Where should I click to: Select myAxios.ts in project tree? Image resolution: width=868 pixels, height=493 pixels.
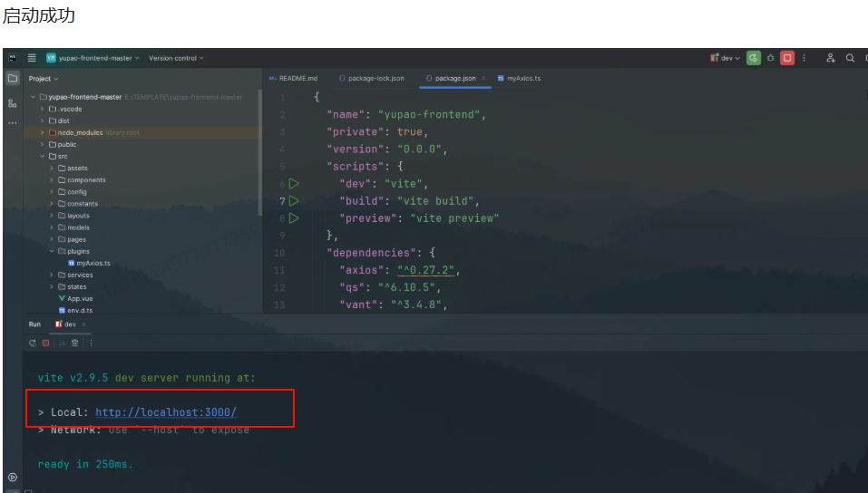[x=89, y=264]
